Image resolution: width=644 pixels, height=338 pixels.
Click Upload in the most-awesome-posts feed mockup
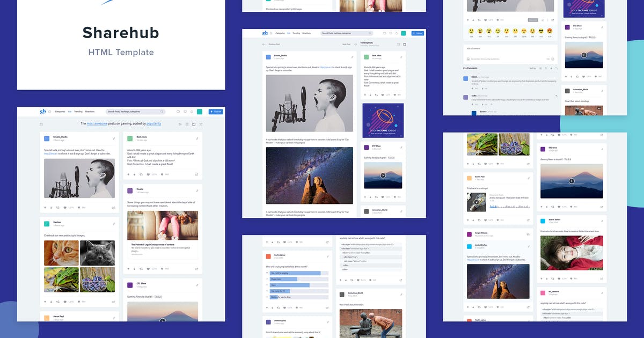[216, 112]
